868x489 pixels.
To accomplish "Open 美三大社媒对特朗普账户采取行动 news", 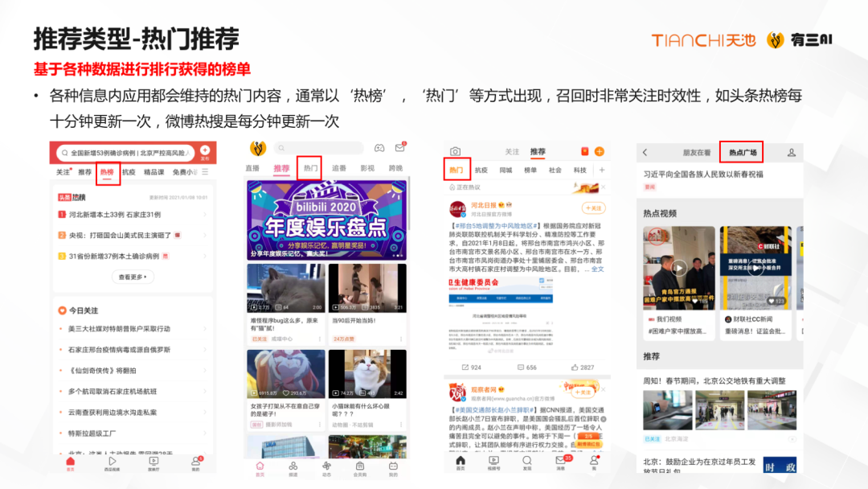I will click(x=133, y=328).
